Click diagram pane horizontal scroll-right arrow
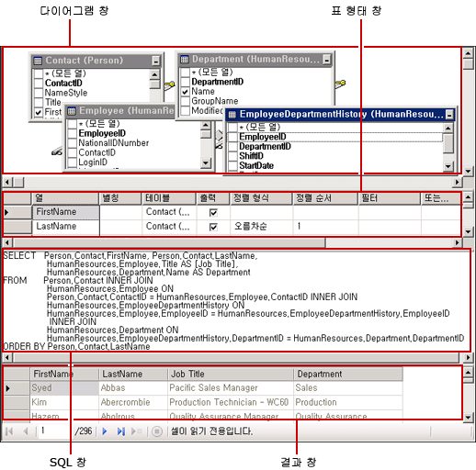The height and width of the screenshot is (470, 476). click(x=457, y=182)
